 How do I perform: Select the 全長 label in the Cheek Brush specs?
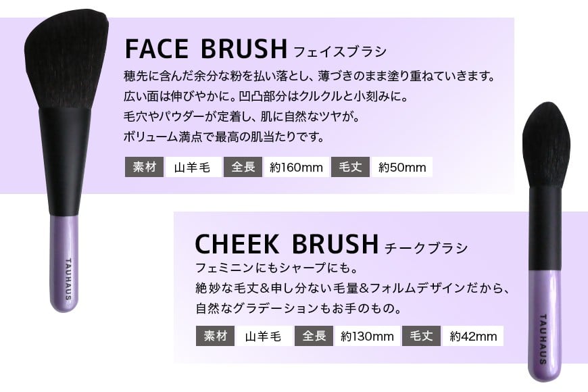tap(314, 336)
